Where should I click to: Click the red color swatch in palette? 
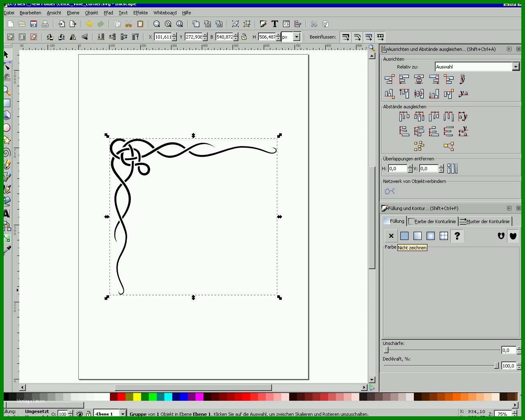121,397
